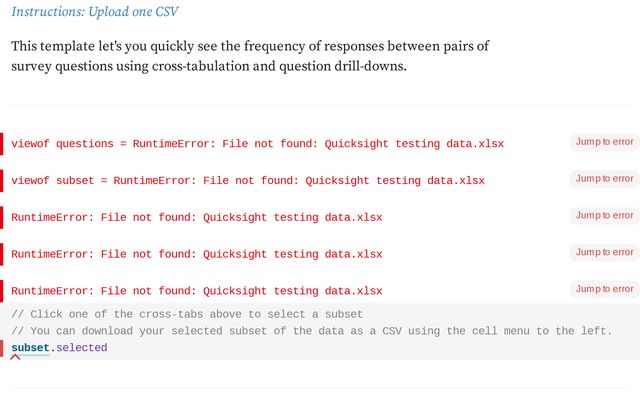Select the viewof subset error message
640x400 pixels.
point(248,181)
